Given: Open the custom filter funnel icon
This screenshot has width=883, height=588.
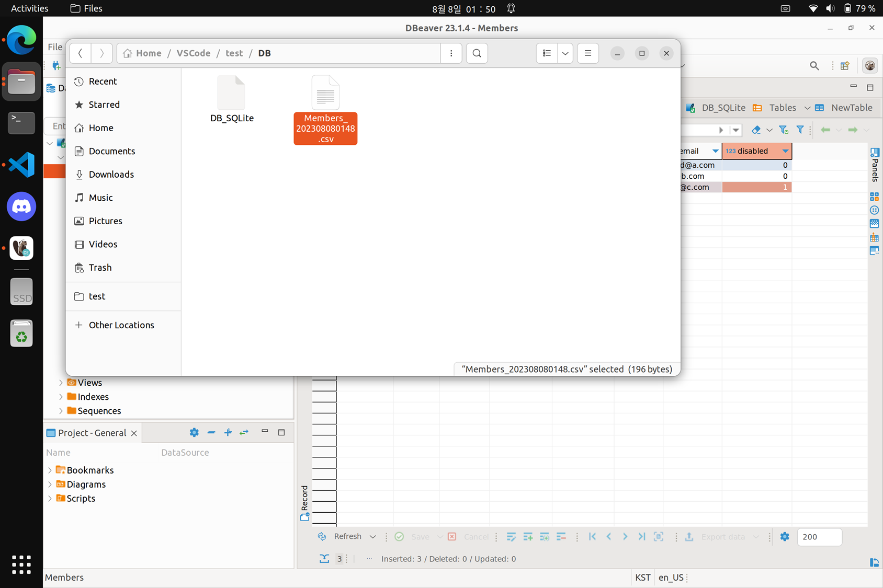Looking at the screenshot, I should (800, 130).
